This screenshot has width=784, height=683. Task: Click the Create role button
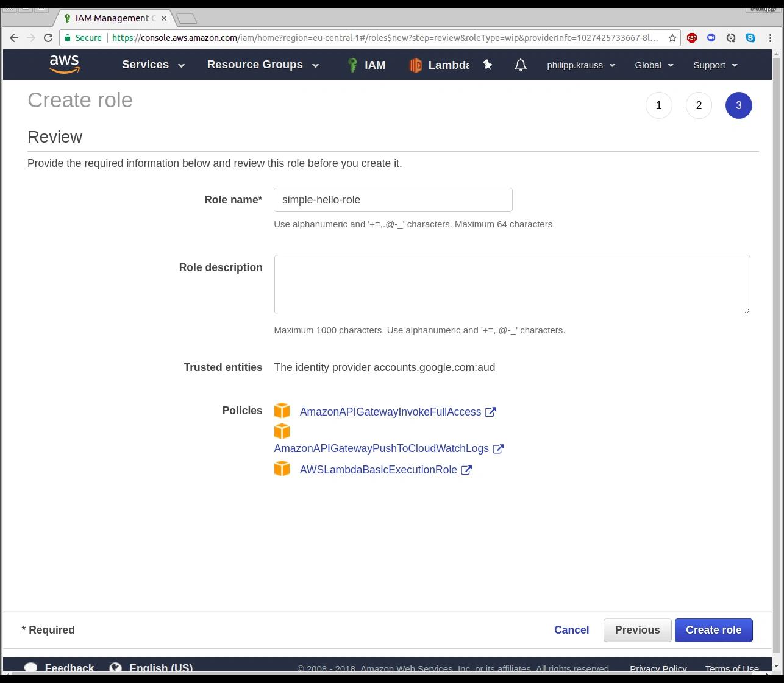[713, 630]
